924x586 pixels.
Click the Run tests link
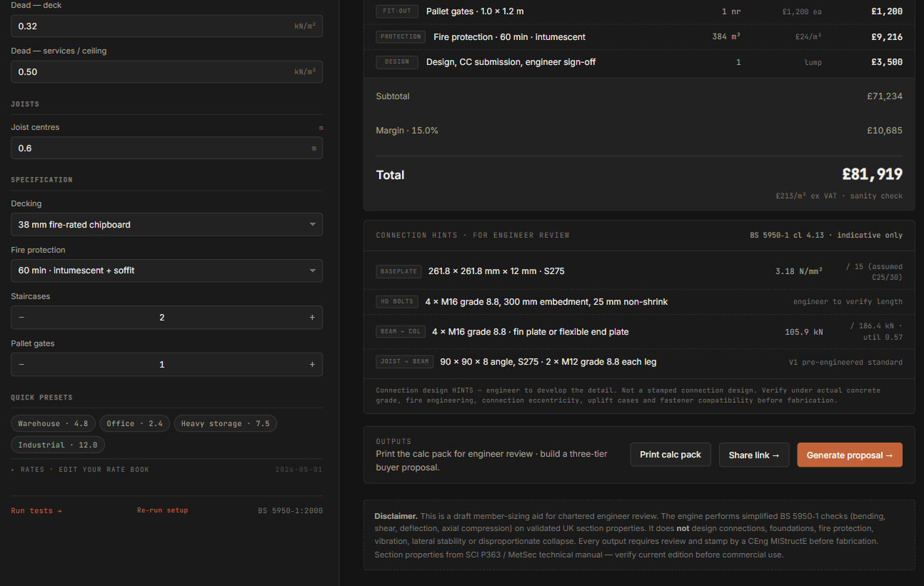36,510
